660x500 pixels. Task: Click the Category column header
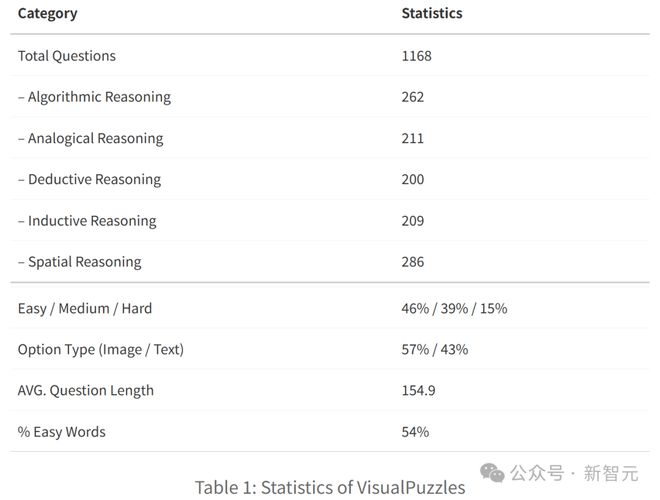tap(47, 14)
